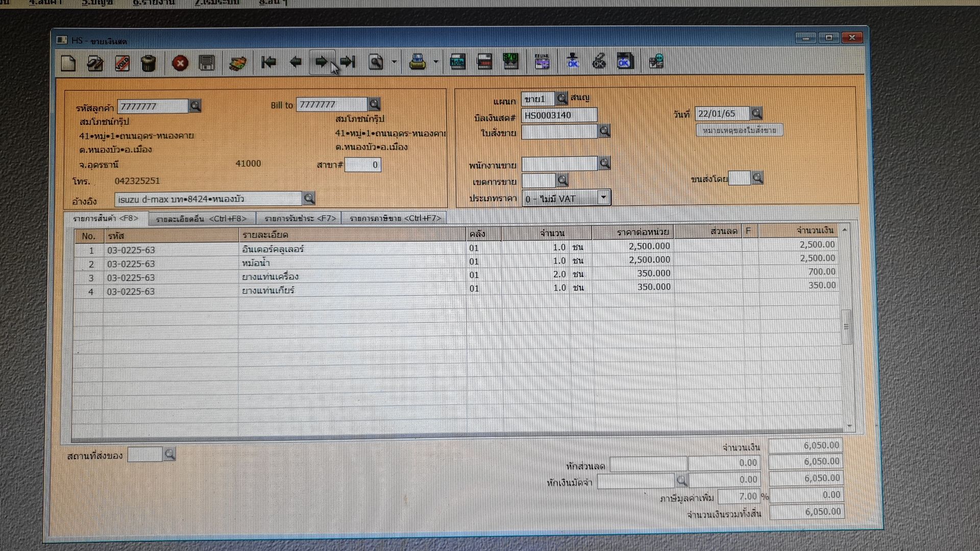
Task: Click the Bill to lookup magnifier icon
Action: 374,104
